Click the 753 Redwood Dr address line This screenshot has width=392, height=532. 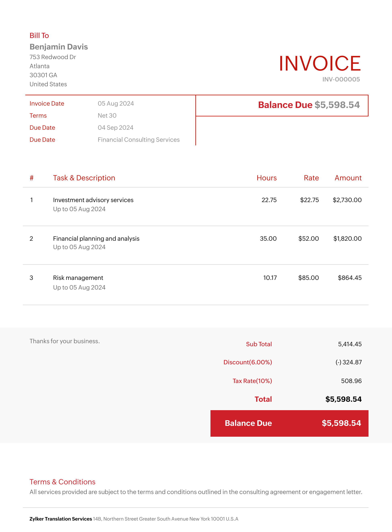click(x=53, y=57)
